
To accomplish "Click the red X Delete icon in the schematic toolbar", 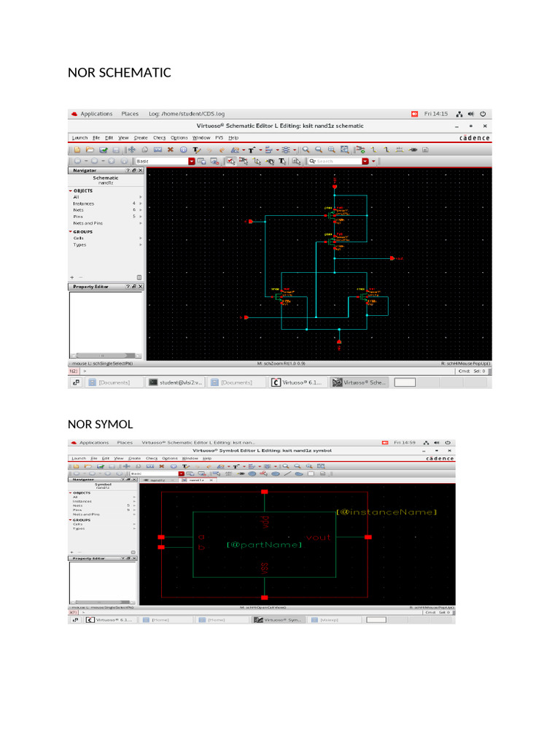I will 170,150.
